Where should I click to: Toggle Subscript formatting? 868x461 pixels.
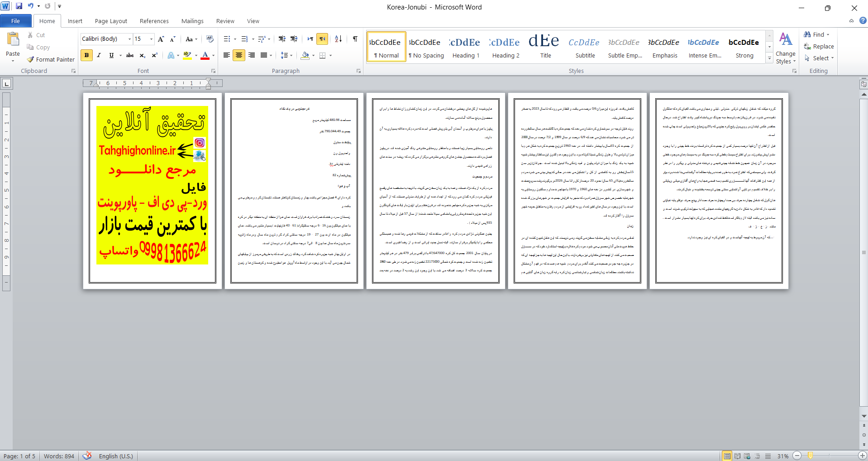coord(142,55)
